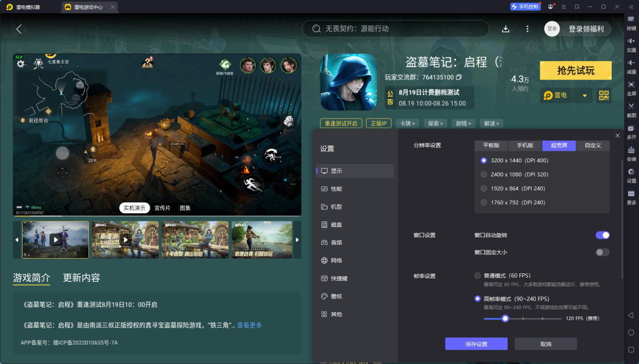Click the Android back triangle button
This screenshot has height=364, width=639.
tap(631, 315)
